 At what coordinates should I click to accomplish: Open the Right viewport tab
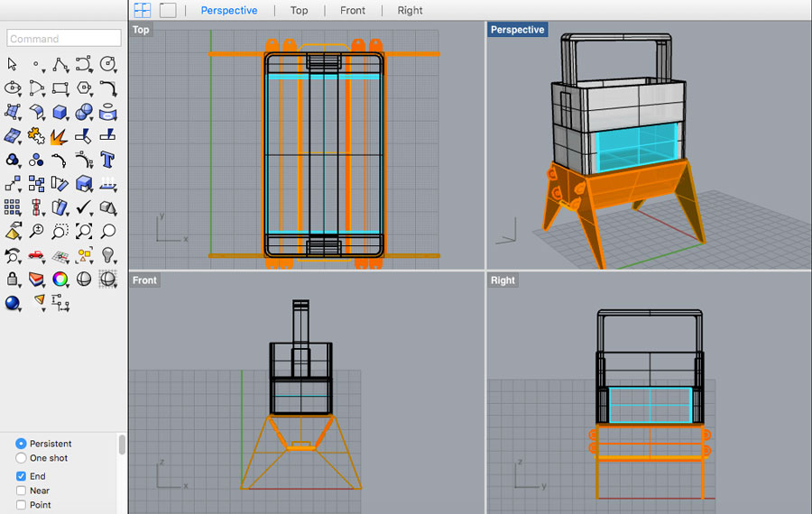click(410, 10)
